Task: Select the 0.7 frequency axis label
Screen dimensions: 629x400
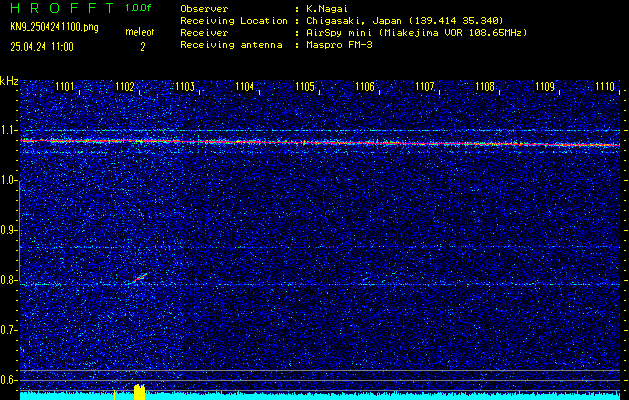Action: (x=8, y=330)
